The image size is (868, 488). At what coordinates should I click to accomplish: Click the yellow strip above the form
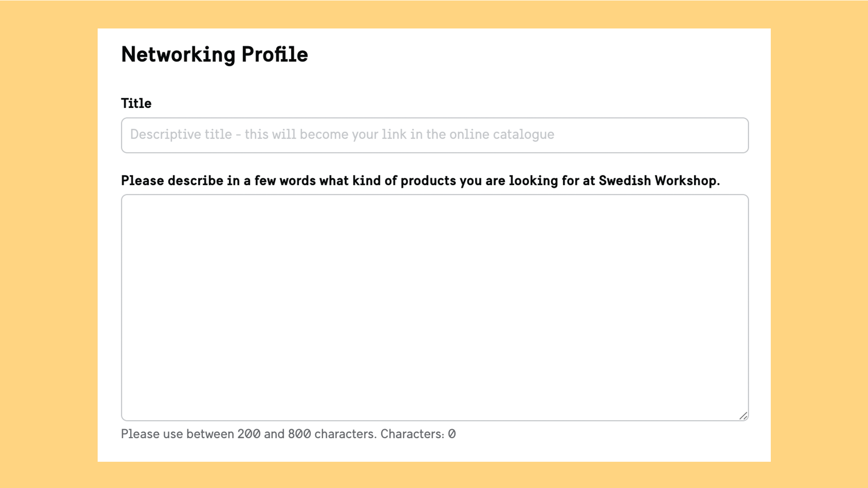(434, 14)
